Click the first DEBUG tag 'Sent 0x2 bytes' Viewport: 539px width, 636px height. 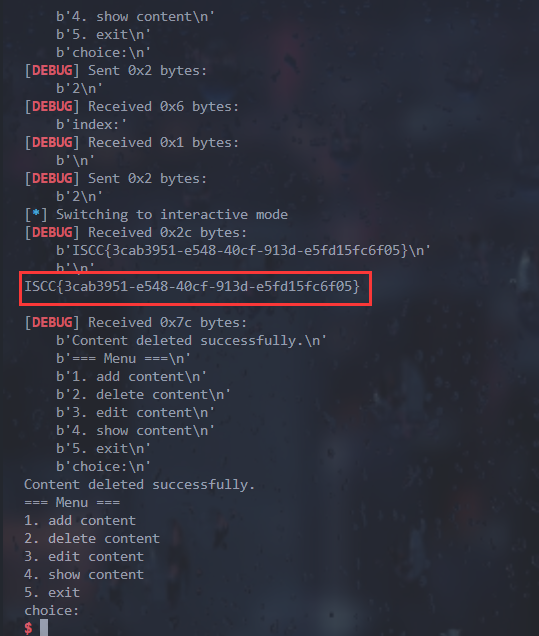[x=116, y=71]
